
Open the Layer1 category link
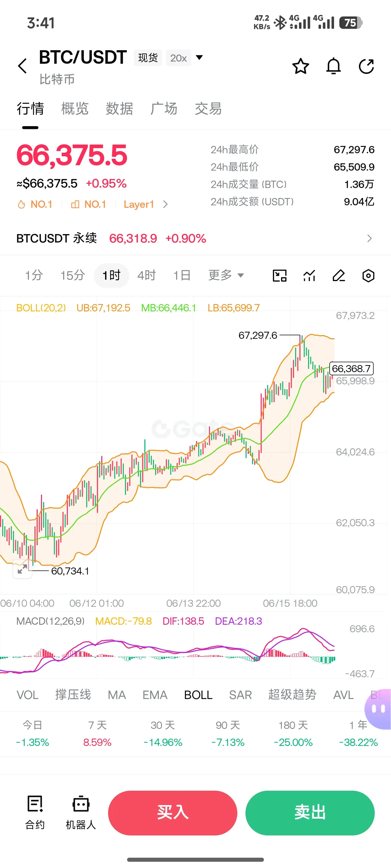tap(139, 204)
